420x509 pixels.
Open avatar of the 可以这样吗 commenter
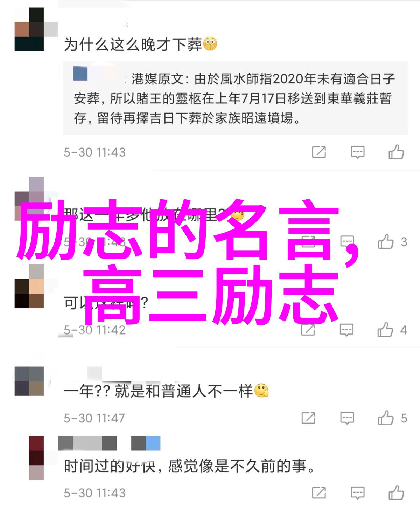point(29,287)
